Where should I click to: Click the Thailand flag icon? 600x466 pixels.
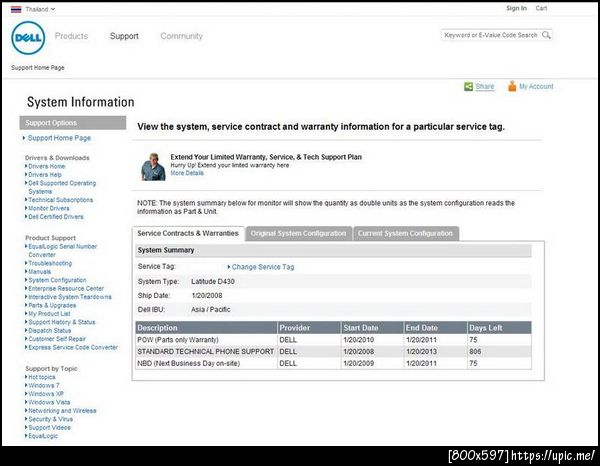(x=16, y=9)
